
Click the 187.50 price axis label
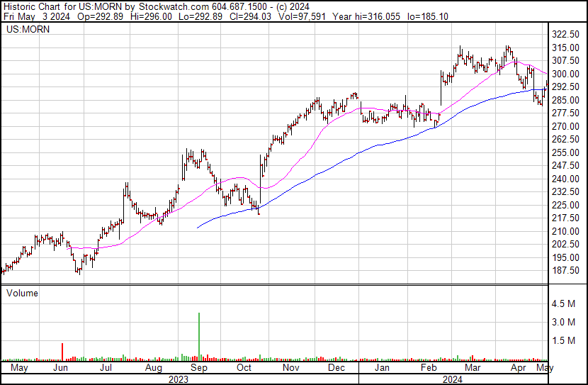(568, 271)
